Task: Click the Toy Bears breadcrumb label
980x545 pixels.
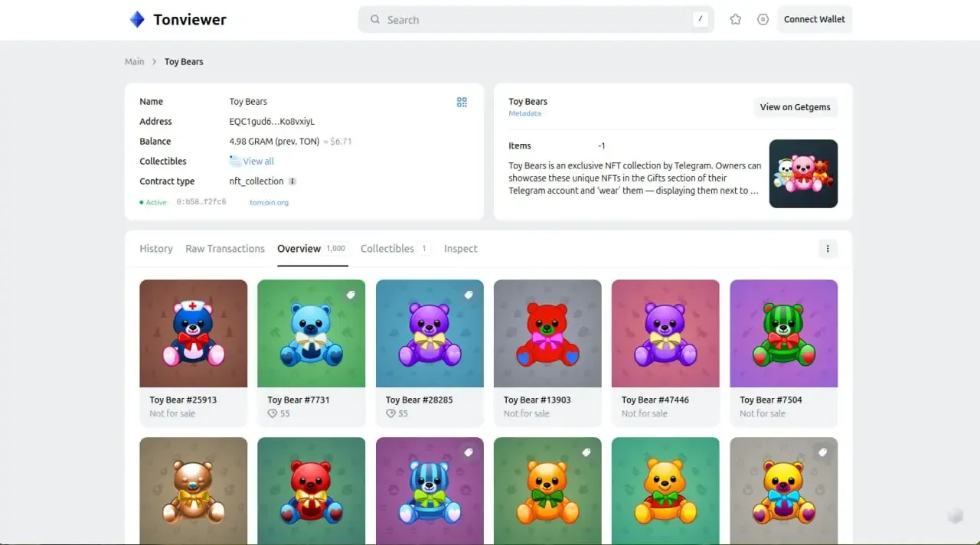Action: pos(184,62)
